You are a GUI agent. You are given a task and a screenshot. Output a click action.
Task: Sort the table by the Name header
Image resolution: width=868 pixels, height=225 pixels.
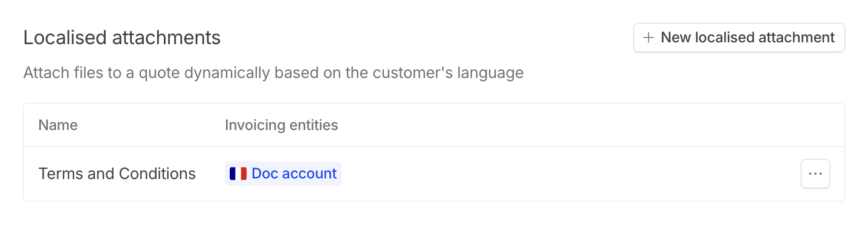tap(58, 125)
